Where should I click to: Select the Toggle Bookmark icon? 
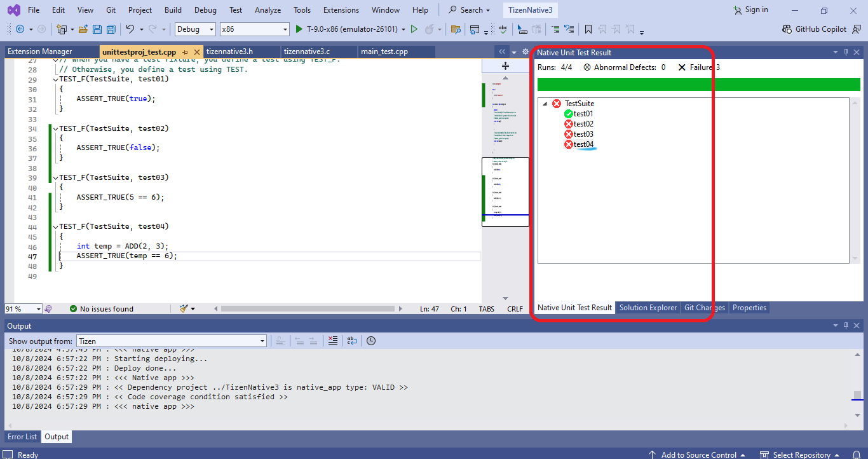(588, 29)
